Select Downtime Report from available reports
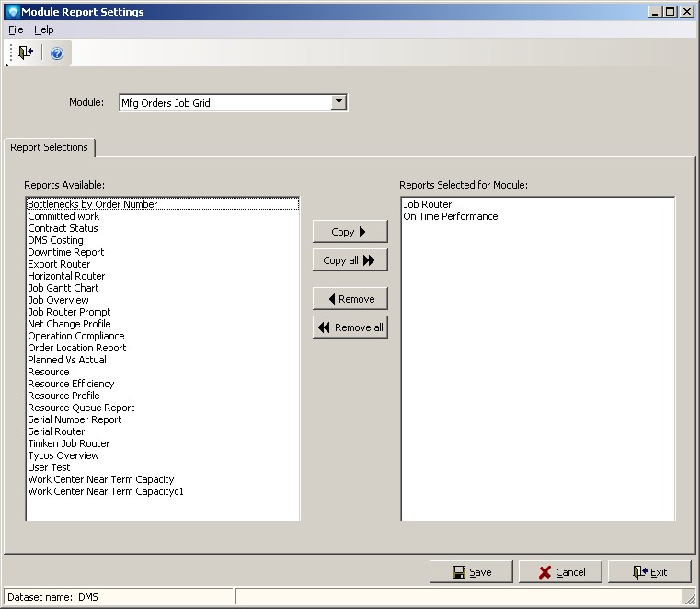 point(65,252)
